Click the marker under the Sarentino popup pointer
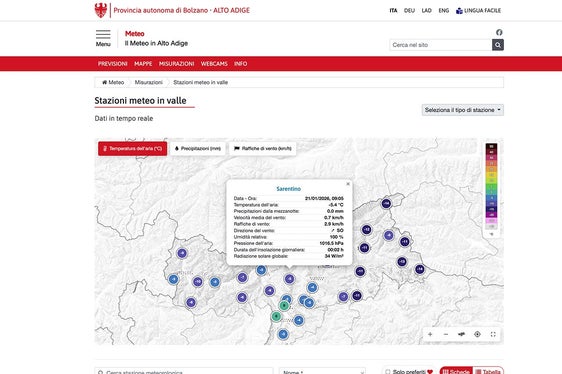This screenshot has height=374, width=562. [289, 279]
